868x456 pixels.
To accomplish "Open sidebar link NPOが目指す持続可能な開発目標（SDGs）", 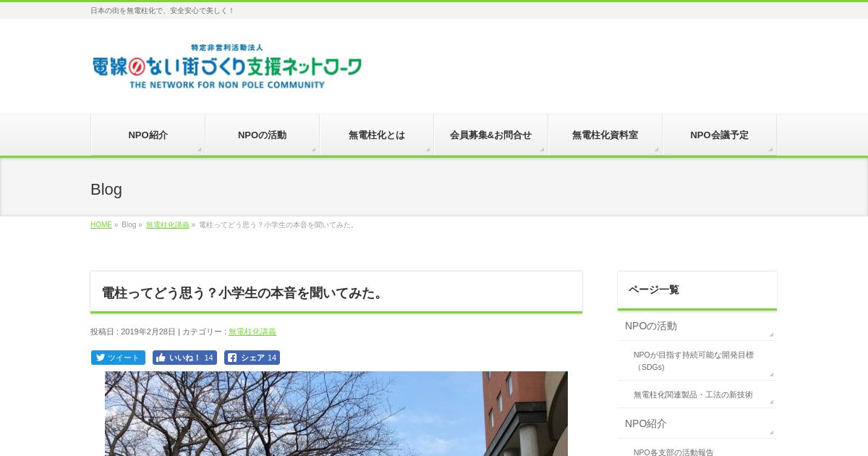I will tap(697, 360).
